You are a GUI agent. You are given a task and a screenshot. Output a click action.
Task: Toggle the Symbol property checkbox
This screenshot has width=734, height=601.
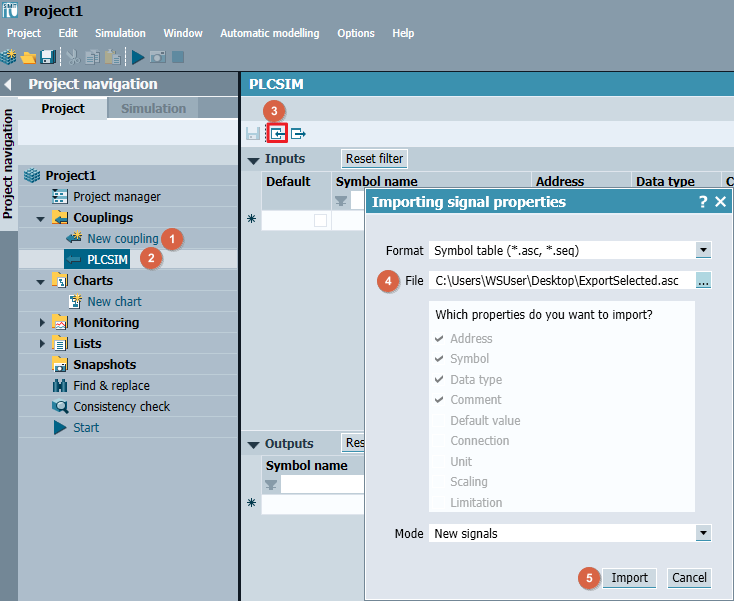click(439, 359)
